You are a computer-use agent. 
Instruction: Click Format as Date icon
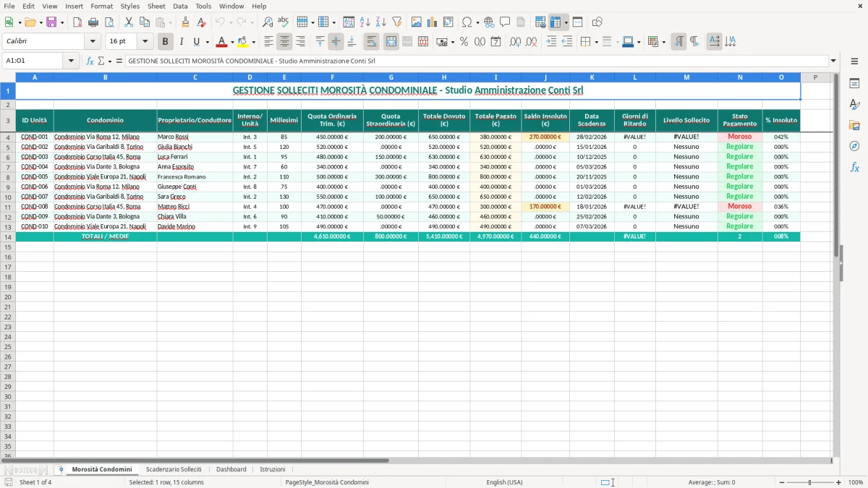coord(495,42)
